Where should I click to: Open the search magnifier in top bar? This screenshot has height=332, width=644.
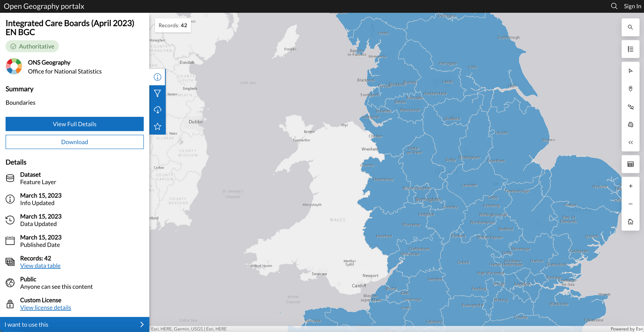pos(614,6)
